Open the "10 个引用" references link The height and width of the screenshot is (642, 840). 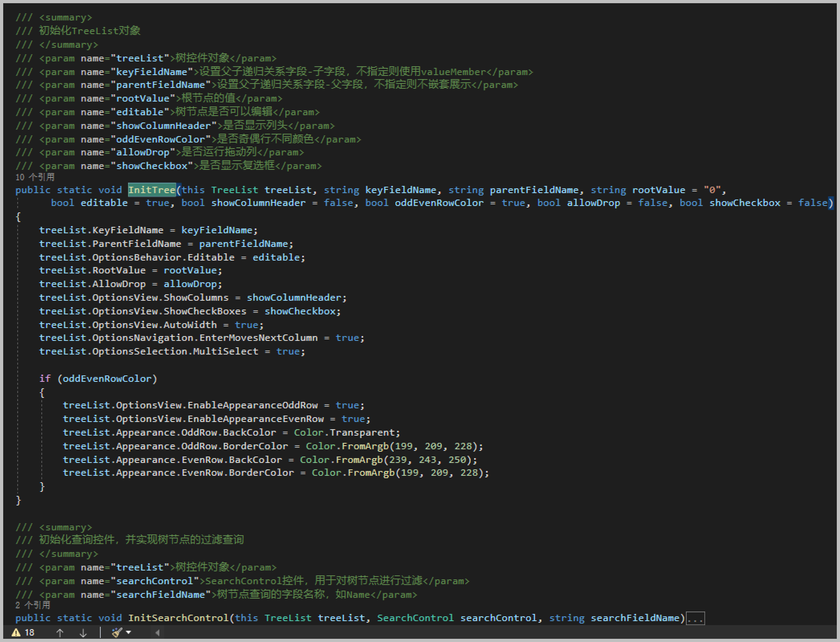(35, 177)
